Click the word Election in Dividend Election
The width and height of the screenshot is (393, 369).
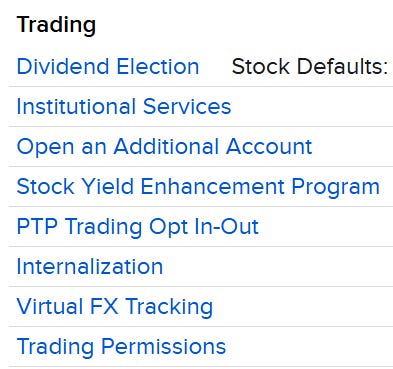coord(158,66)
